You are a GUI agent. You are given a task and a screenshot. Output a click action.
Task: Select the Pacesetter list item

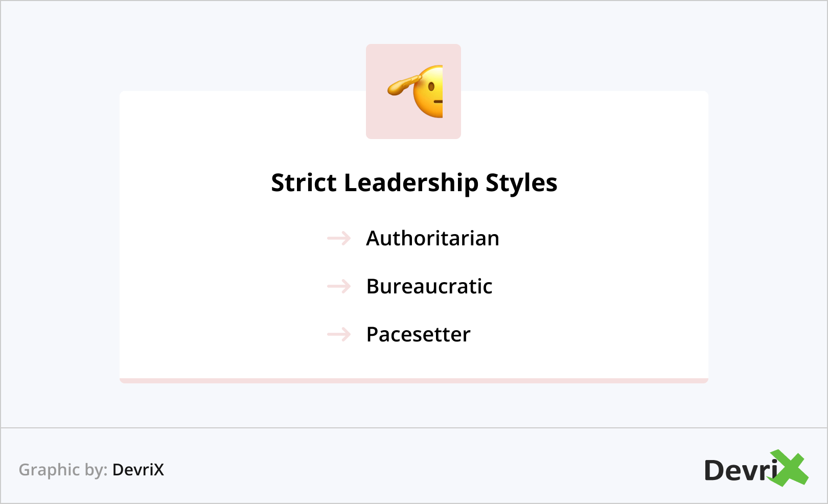(418, 334)
